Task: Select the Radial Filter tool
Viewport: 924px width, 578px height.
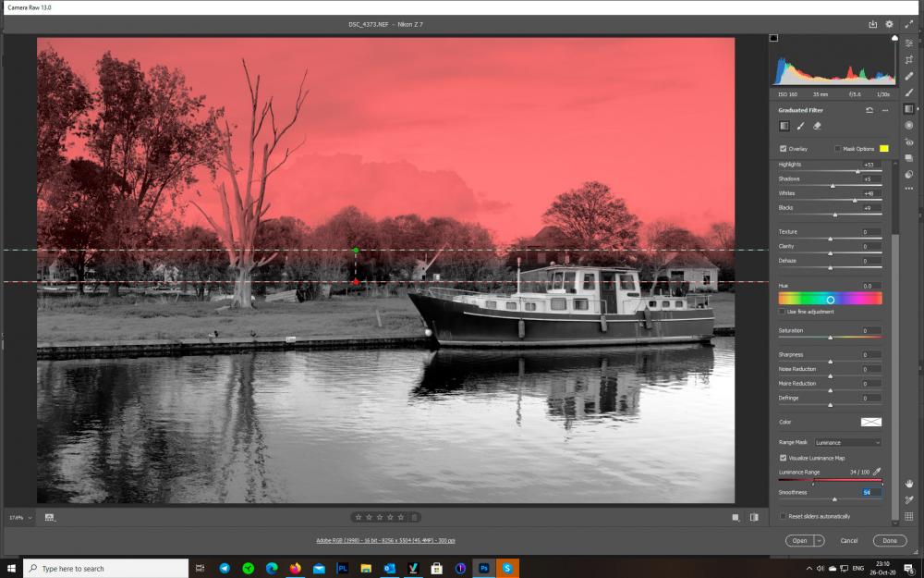Action: 908,125
